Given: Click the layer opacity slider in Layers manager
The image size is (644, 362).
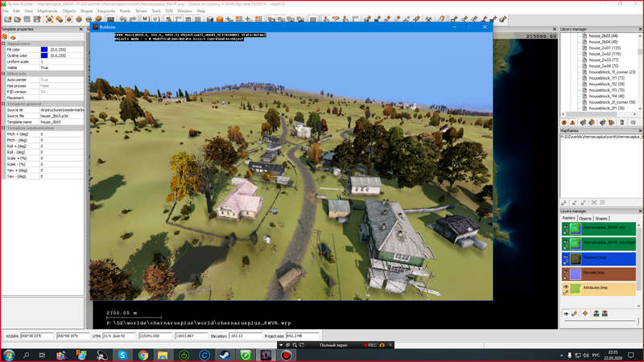Looking at the screenshot, I should 601,321.
